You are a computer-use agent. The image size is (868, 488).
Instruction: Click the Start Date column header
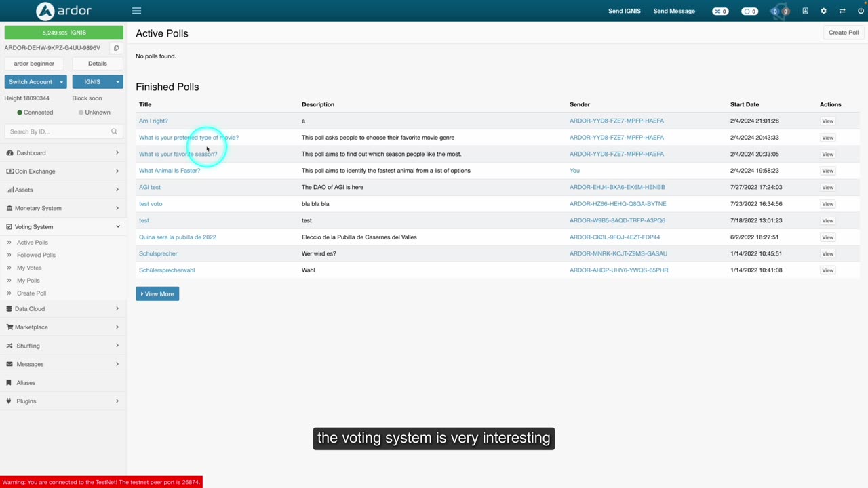745,104
